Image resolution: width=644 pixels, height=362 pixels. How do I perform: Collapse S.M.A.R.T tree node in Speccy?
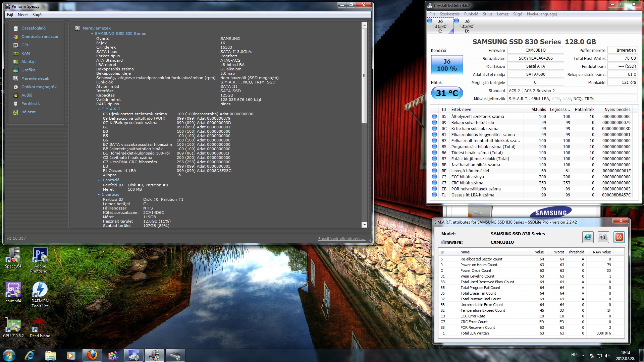[99, 109]
